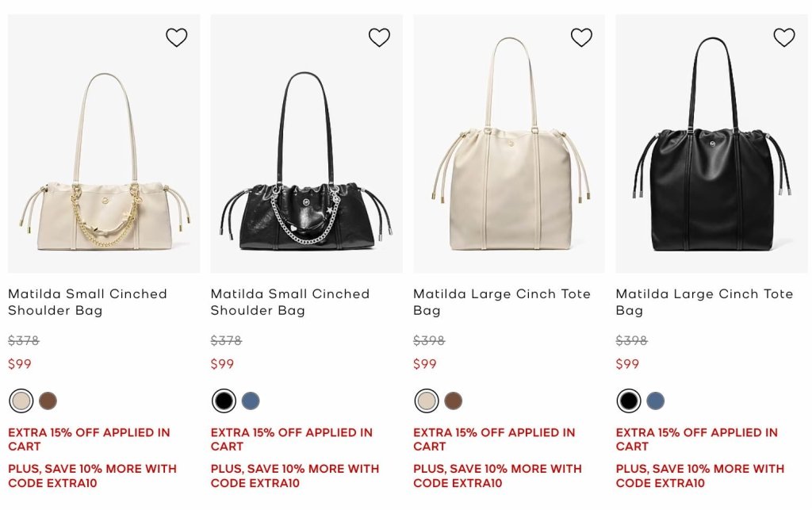Viewport: 812px width, 510px height.
Task: Pick blue swatch under second shoulder bag
Action: coord(251,401)
